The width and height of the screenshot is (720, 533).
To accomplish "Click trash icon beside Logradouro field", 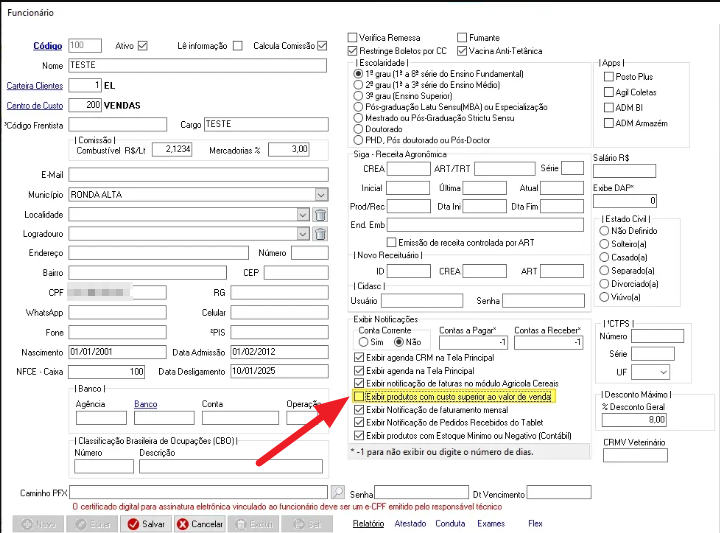I will [321, 234].
